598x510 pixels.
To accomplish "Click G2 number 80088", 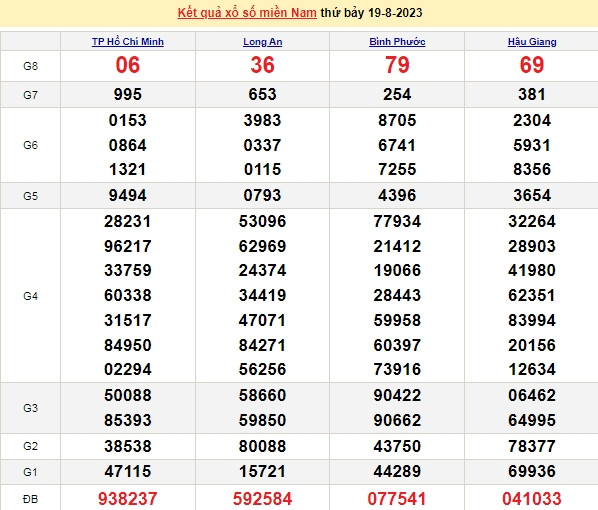I will click(262, 446).
